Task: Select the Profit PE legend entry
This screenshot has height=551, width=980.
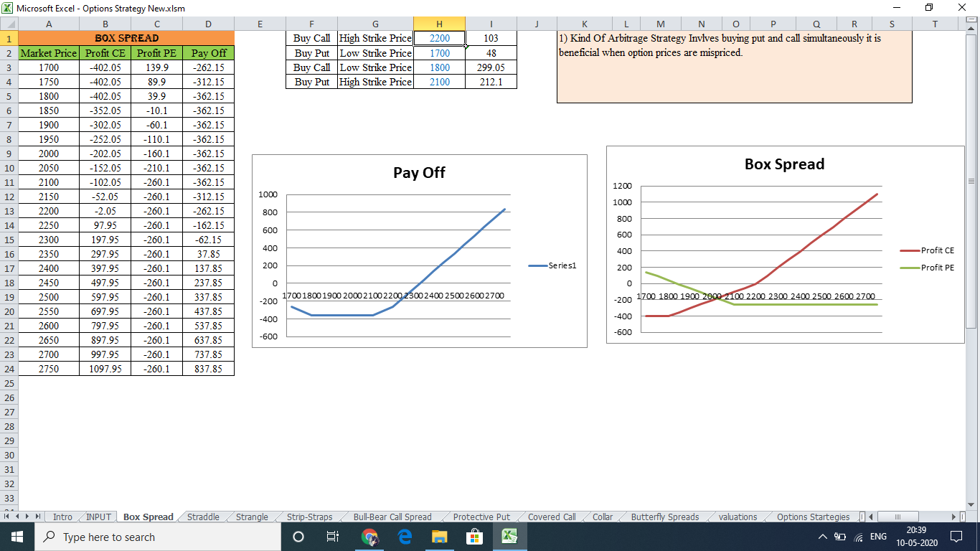Action: (x=927, y=268)
